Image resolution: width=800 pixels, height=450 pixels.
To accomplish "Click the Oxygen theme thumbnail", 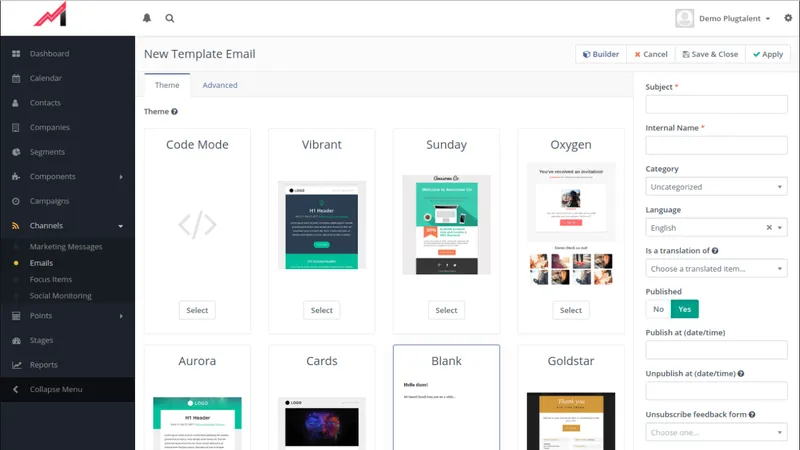I will pyautogui.click(x=571, y=224).
